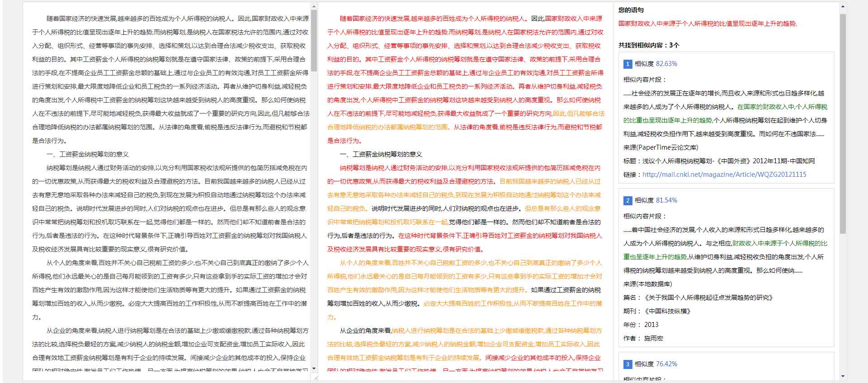Click the results panel scrollbar thumb

tap(843, 122)
